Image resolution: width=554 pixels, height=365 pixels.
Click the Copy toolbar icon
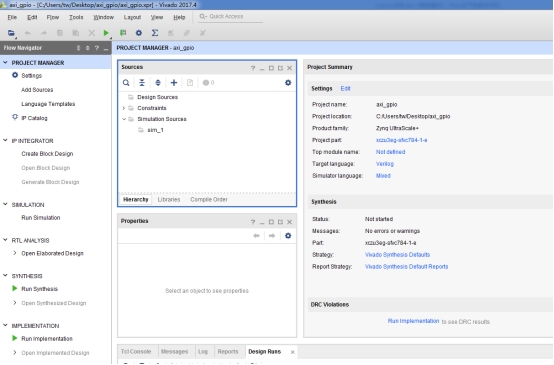click(60, 33)
